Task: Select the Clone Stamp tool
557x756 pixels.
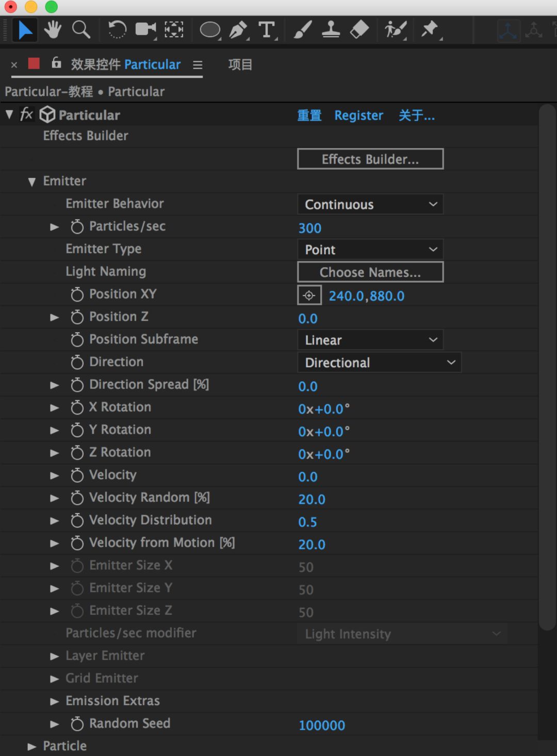Action: pos(331,29)
